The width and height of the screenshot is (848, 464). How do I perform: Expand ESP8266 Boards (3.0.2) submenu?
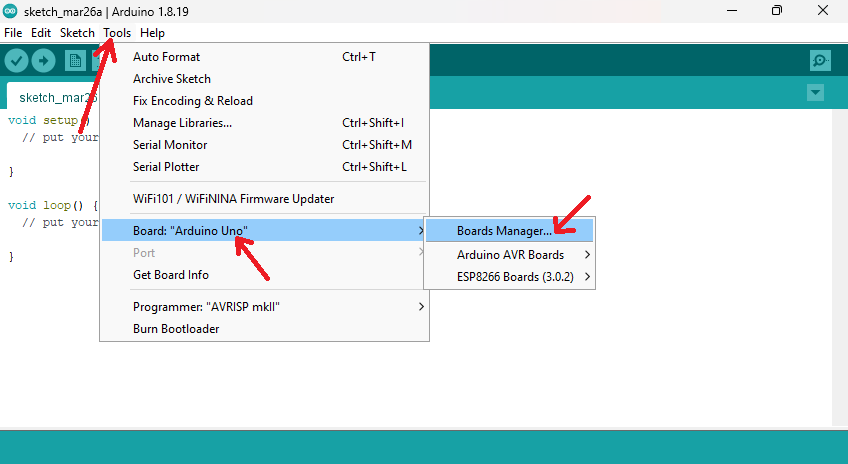[509, 277]
